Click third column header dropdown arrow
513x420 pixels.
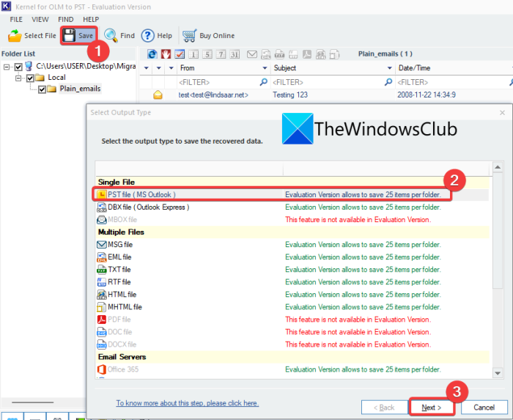pos(171,68)
